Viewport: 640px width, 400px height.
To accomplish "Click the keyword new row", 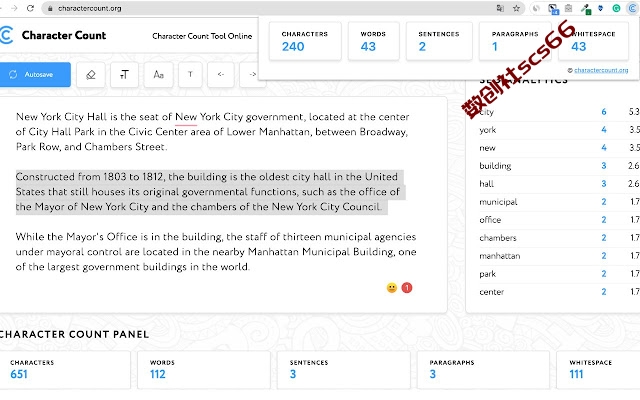I will coord(559,148).
